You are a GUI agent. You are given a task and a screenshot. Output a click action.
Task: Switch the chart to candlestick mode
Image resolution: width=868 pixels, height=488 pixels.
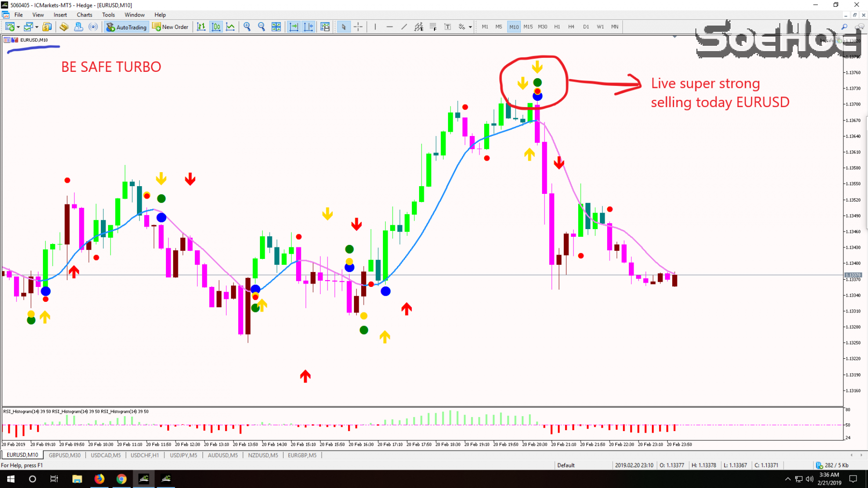217,27
